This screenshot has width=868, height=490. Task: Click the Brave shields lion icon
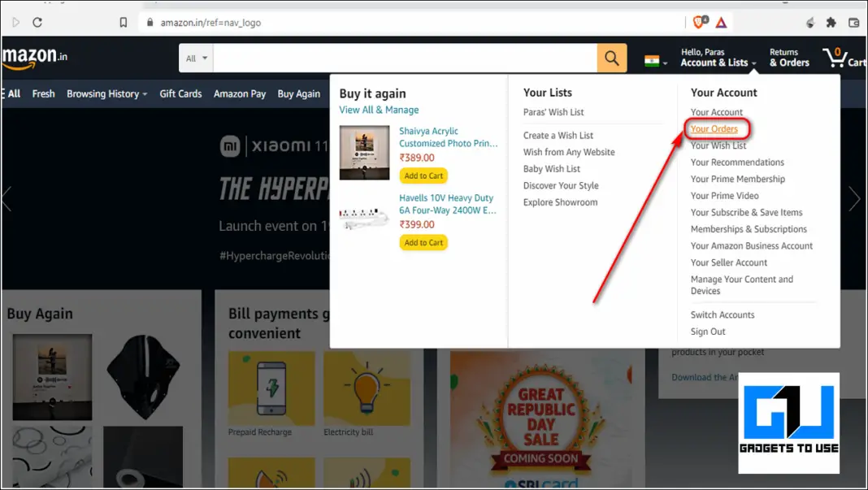pyautogui.click(x=699, y=22)
